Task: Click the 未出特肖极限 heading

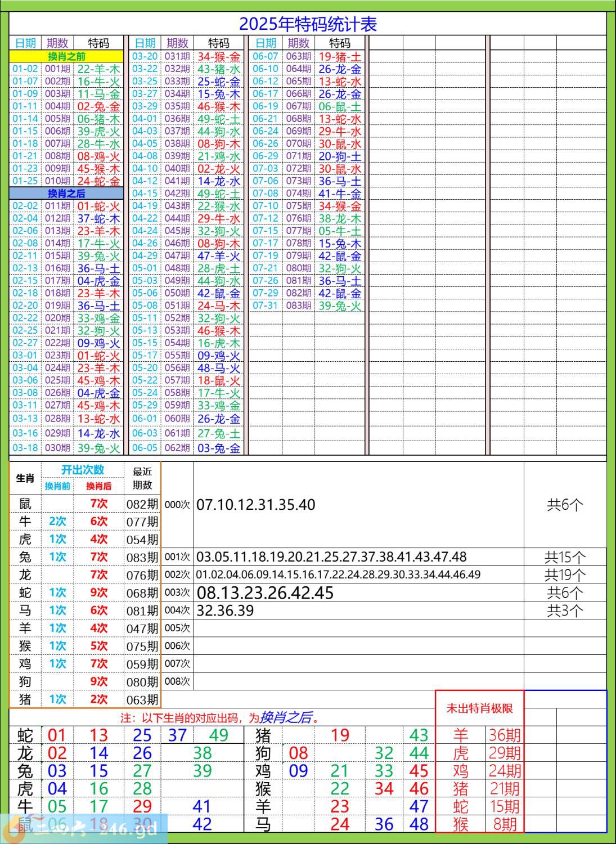Action: (479, 708)
